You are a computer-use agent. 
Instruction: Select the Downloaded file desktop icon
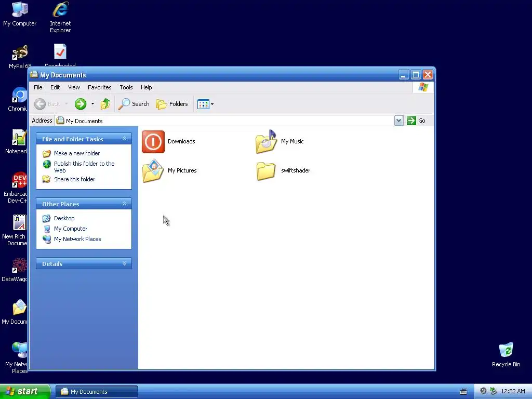pos(60,55)
